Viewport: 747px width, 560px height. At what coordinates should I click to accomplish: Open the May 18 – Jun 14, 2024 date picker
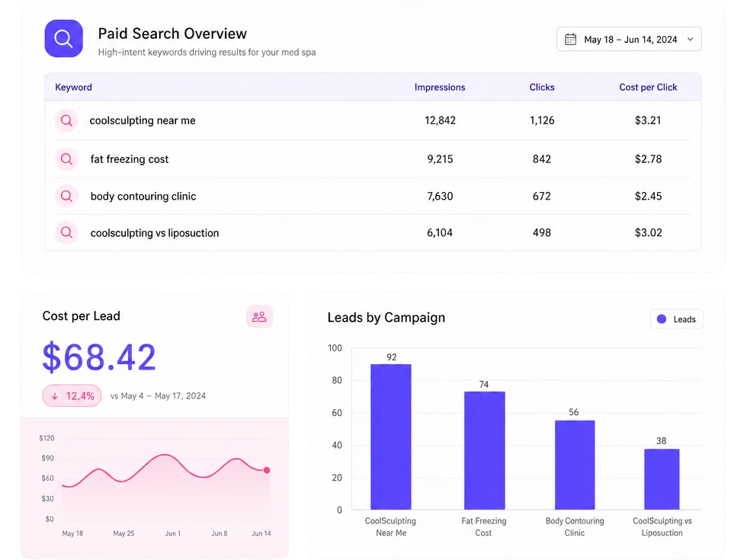629,39
